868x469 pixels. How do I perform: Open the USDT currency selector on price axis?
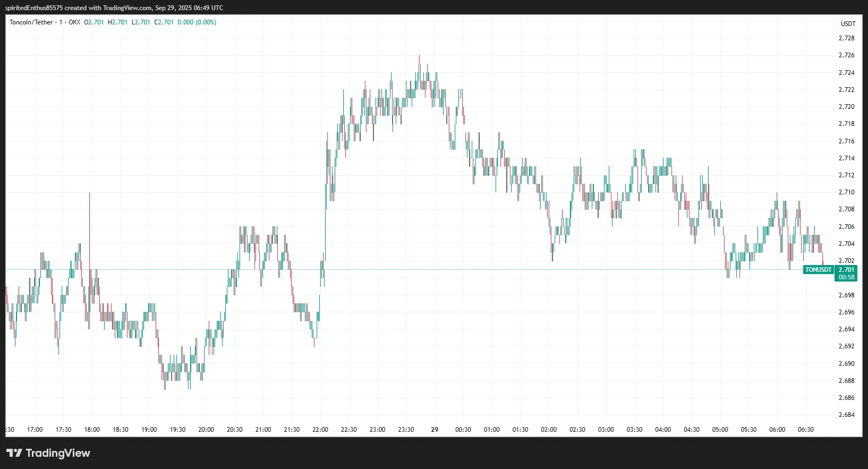(x=848, y=24)
